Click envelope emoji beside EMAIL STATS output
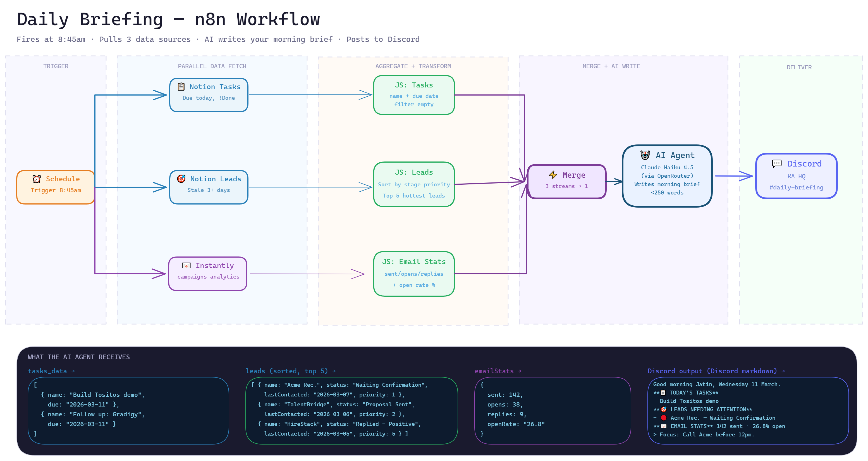The height and width of the screenshot is (461, 868). pyautogui.click(x=664, y=426)
